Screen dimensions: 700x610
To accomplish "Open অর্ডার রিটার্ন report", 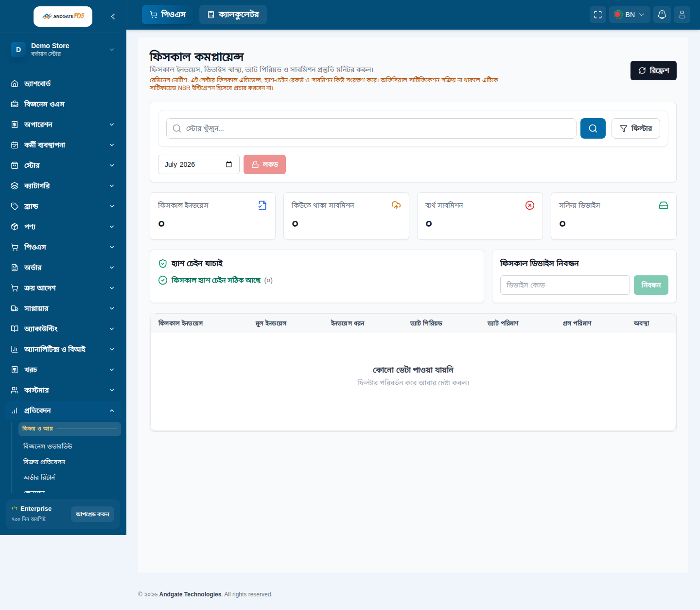I will (x=39, y=477).
